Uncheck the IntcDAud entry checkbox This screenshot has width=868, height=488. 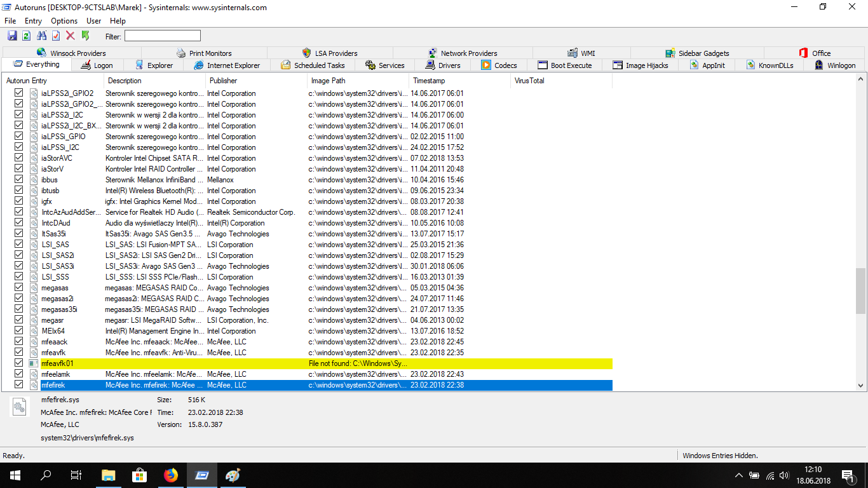[18, 222]
